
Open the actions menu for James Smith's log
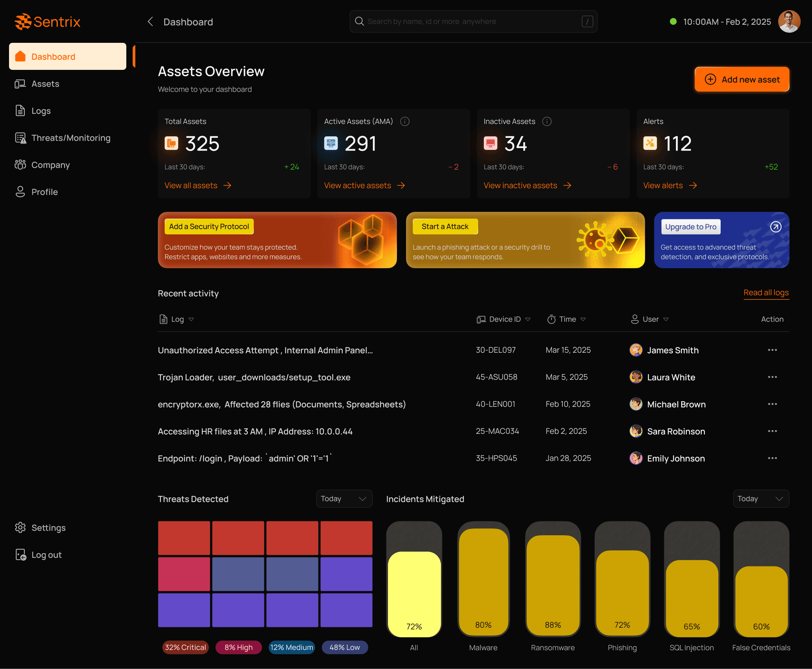click(x=772, y=350)
